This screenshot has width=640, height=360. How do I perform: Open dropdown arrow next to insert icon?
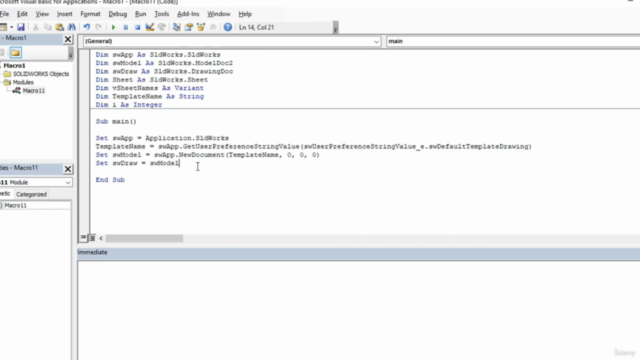click(11, 27)
